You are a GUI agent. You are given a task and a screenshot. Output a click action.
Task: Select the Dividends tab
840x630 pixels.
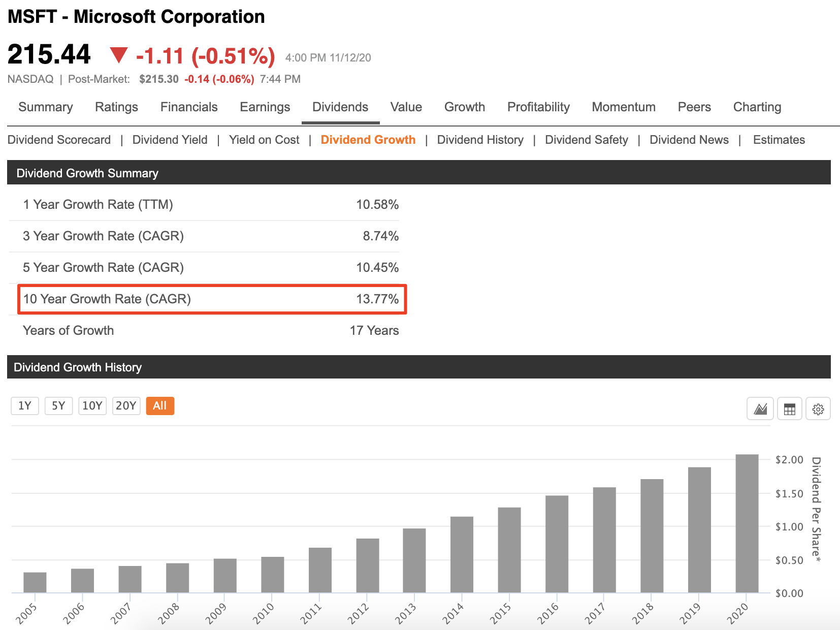coord(340,107)
